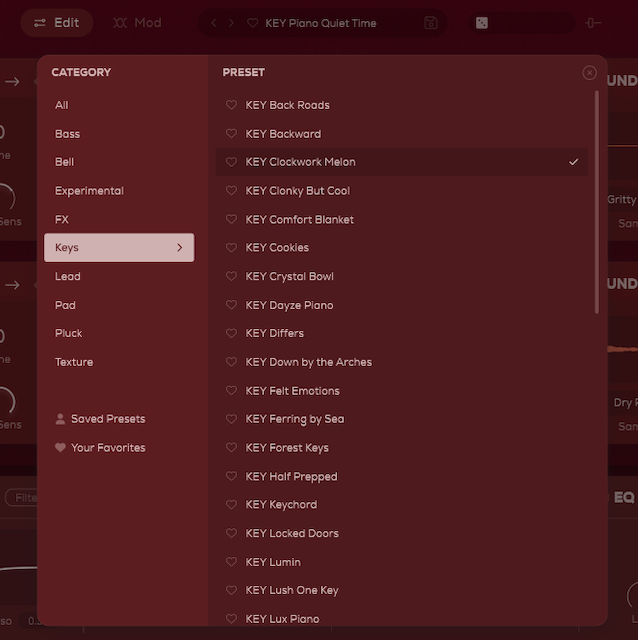Select the KEY Crystal Bowl preset
Viewport: 638px width, 640px height.
click(289, 276)
